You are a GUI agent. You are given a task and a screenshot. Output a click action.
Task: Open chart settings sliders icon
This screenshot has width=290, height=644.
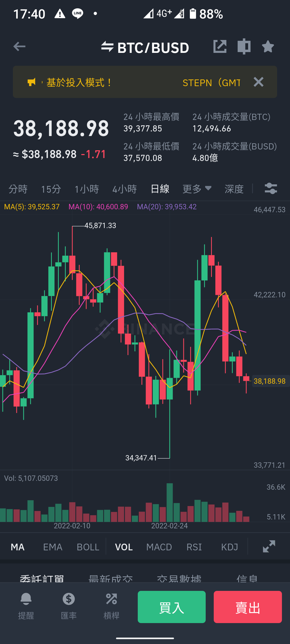271,188
